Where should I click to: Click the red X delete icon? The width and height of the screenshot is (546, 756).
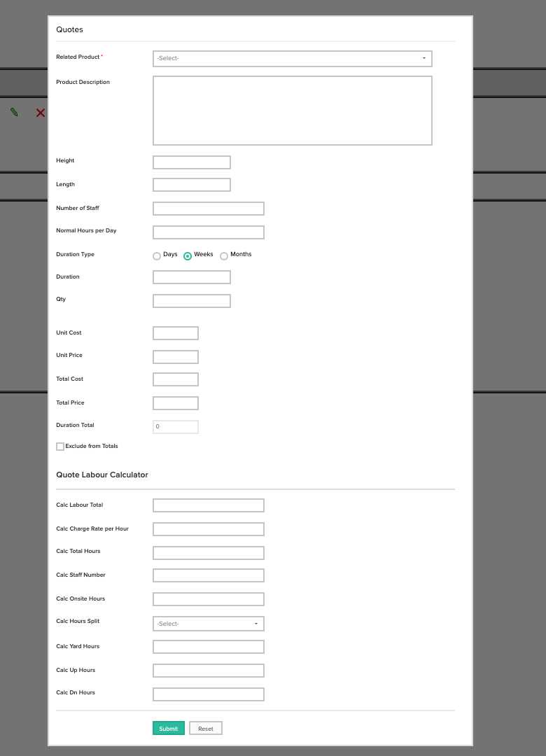(41, 113)
